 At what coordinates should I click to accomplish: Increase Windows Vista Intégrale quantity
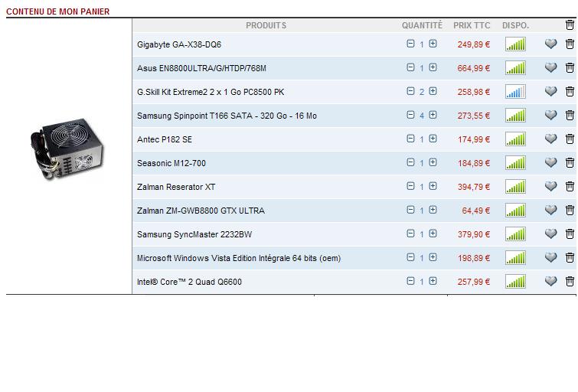click(433, 257)
